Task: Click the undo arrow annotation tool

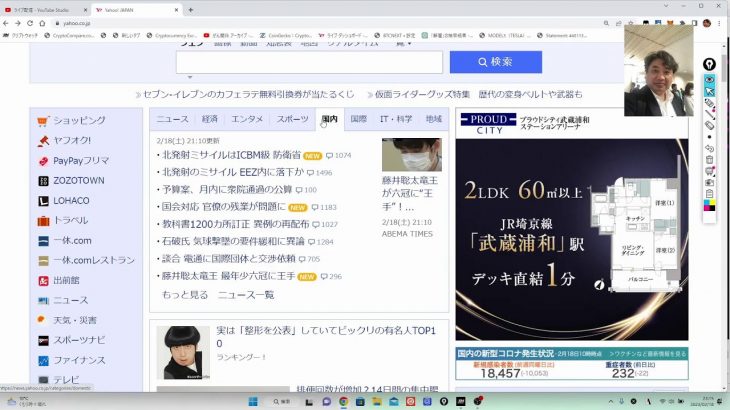Action: coord(709,148)
